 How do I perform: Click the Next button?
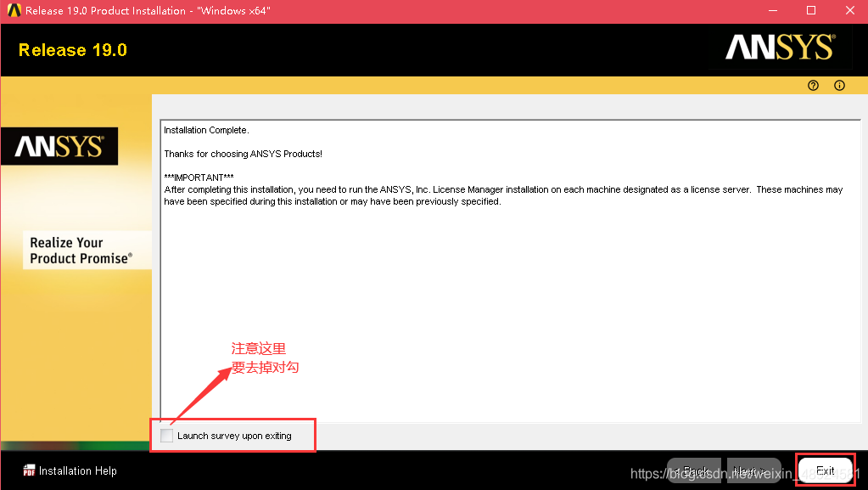tap(754, 470)
